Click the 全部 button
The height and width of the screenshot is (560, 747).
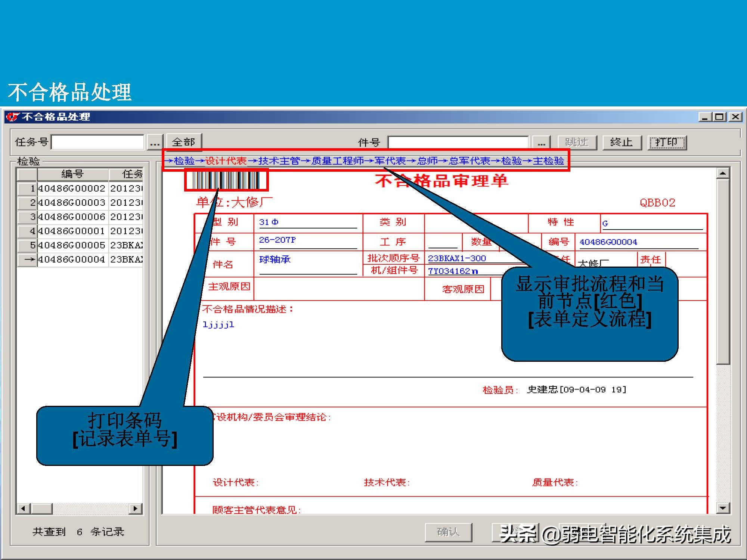point(184,142)
